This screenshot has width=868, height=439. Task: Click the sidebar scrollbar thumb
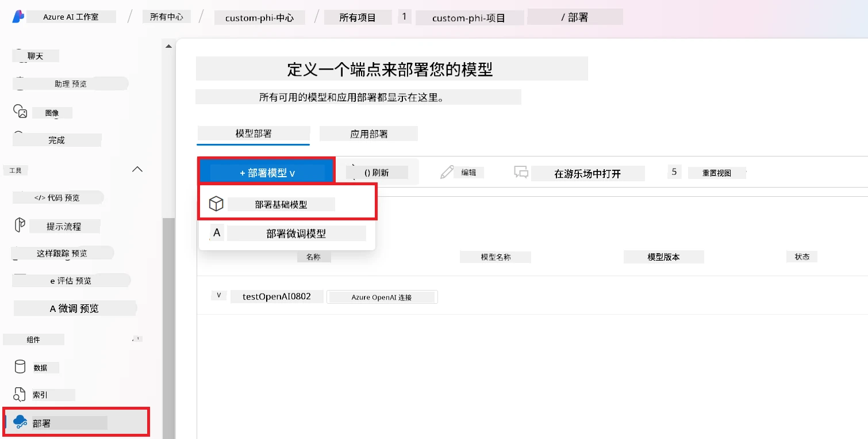pos(168,328)
